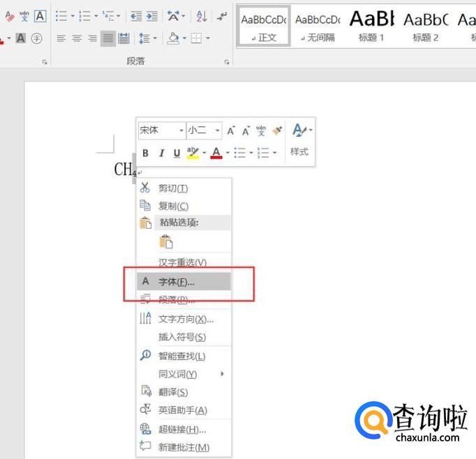Apply numbered list from ribbon
Viewport: 476px width, 459px height.
tap(84, 16)
